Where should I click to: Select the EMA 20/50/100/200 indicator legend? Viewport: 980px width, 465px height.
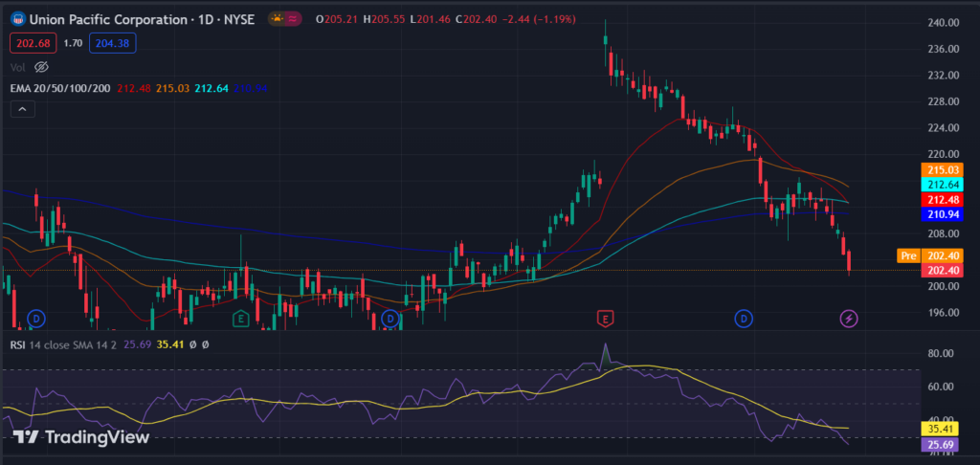pyautogui.click(x=60, y=88)
